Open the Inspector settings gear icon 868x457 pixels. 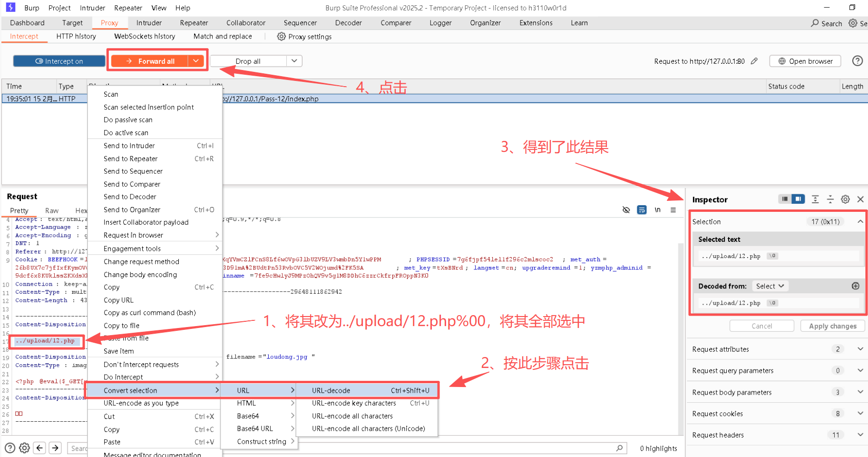point(845,199)
